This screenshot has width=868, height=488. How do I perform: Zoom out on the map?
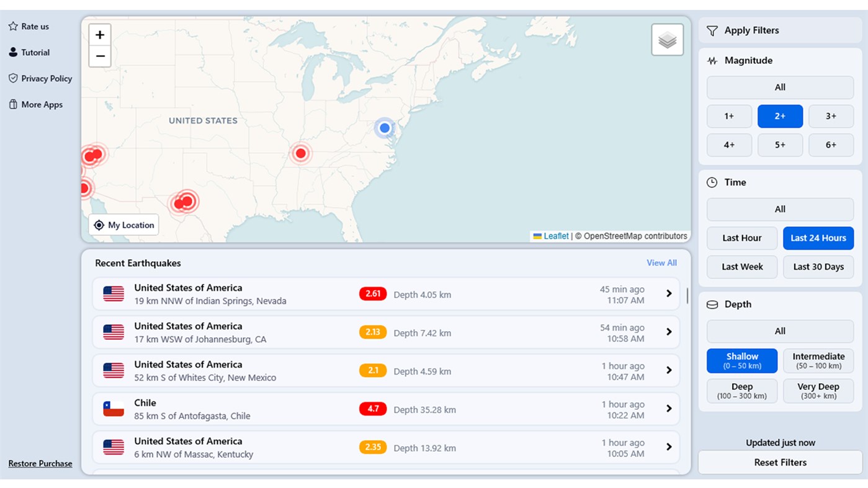[100, 56]
